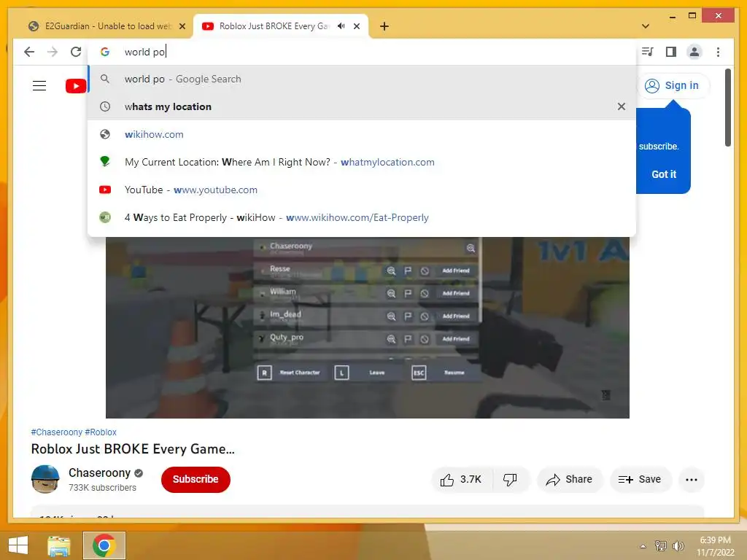The height and width of the screenshot is (560, 747).
Task: Dismiss the tooltip with 'Got it'
Action: coord(664,174)
